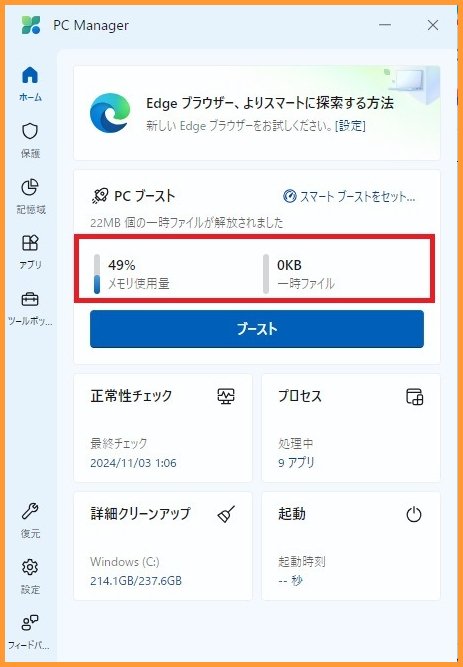Click the 0KB temporary files value
The image size is (463, 667).
289,265
